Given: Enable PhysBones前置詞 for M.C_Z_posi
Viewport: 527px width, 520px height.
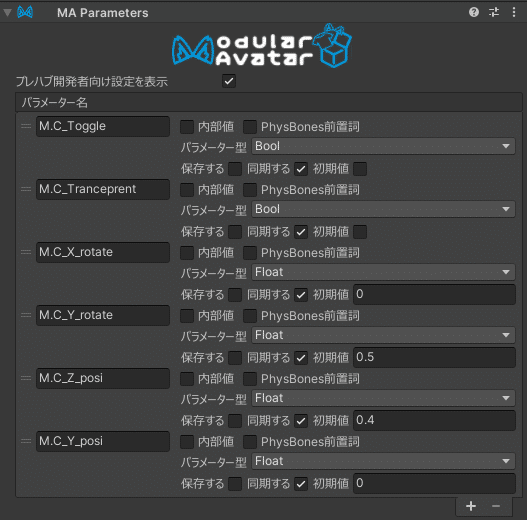Looking at the screenshot, I should [x=250, y=379].
